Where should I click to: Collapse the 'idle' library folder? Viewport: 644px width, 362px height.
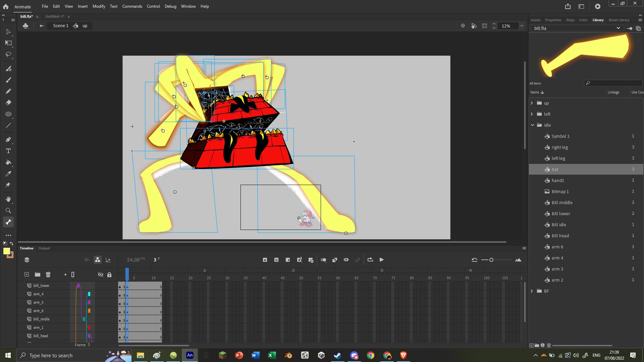click(533, 125)
